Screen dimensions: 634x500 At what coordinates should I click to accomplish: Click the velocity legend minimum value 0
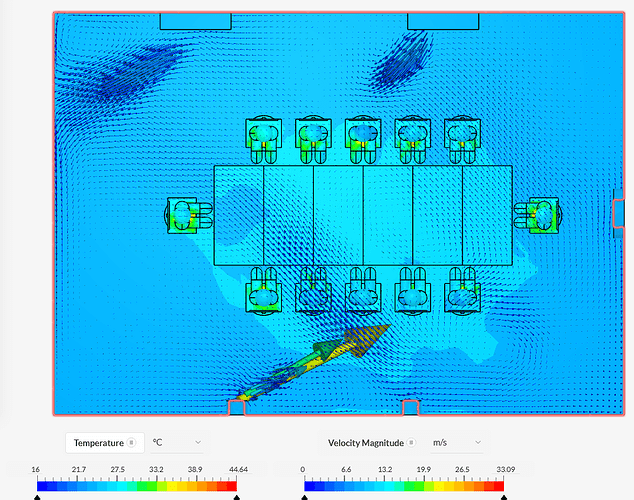302,469
